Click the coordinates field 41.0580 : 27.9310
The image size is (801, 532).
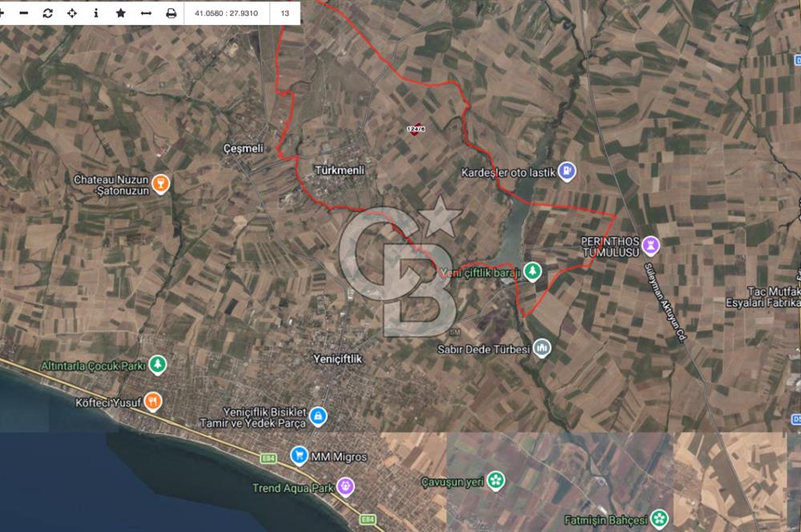click(x=227, y=14)
